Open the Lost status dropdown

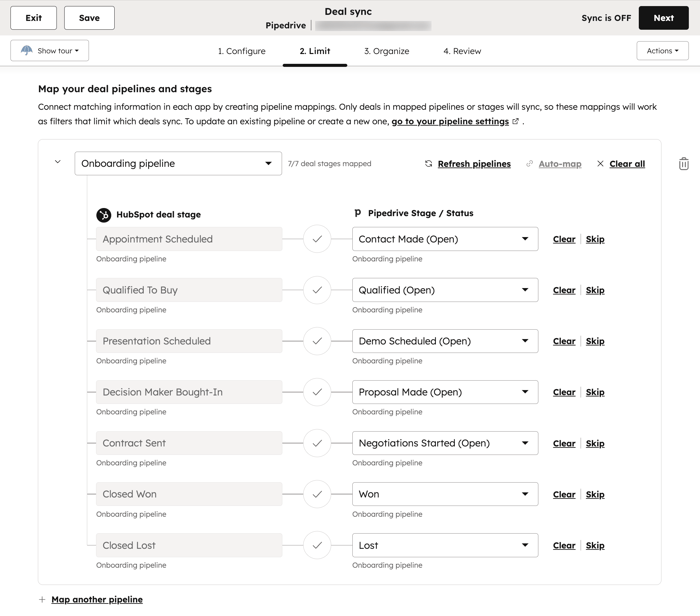[445, 545]
